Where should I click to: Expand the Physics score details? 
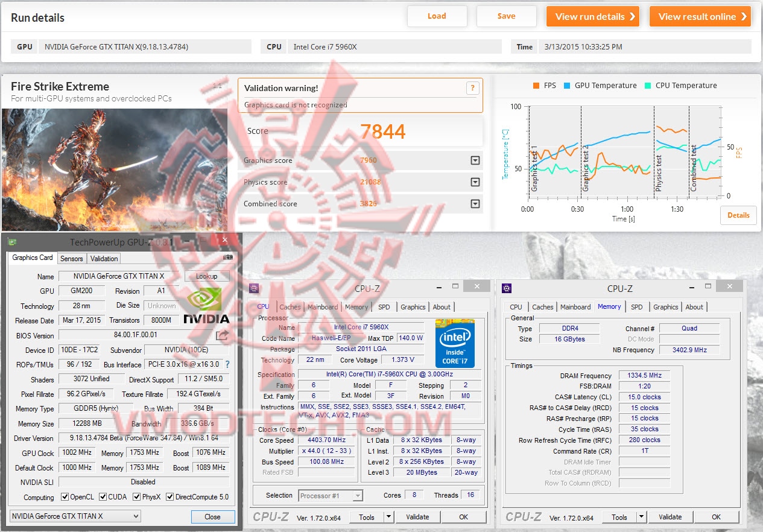pyautogui.click(x=475, y=182)
